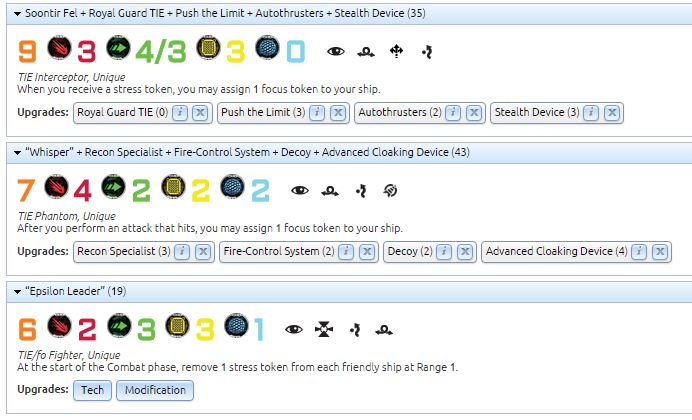Viewport: 692px width, 420px height.
Task: Click Whisper's blue shield icon
Action: (x=232, y=187)
